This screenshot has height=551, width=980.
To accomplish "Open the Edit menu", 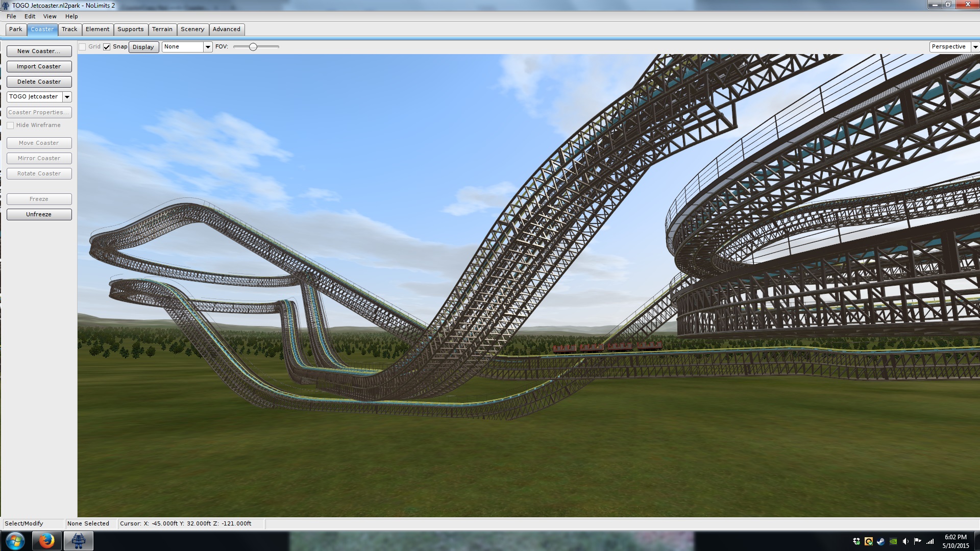I will 30,16.
